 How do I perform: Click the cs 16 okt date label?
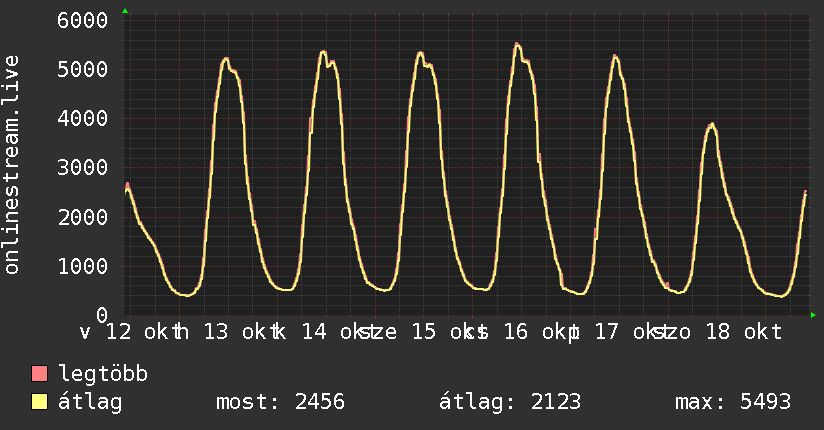[x=520, y=332]
